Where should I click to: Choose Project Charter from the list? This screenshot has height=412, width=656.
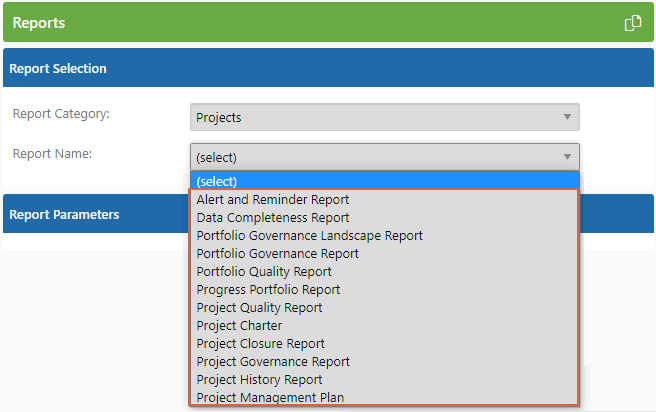384,325
